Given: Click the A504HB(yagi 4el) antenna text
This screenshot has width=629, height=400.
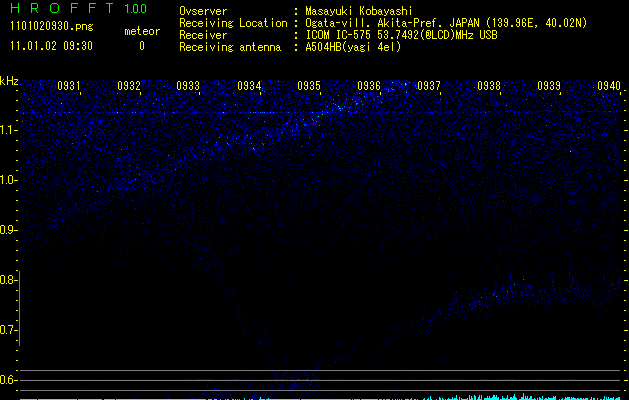Looking at the screenshot, I should (353, 47).
